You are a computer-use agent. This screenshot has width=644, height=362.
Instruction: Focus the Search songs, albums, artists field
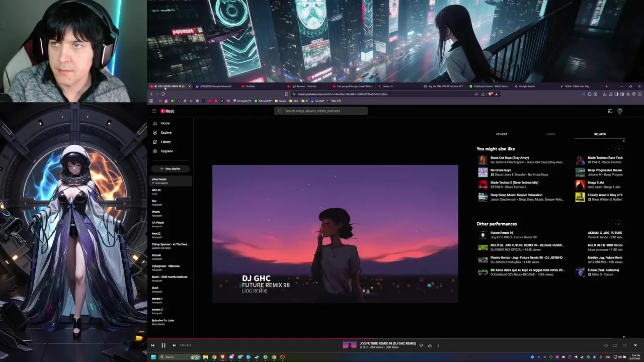[x=321, y=111]
